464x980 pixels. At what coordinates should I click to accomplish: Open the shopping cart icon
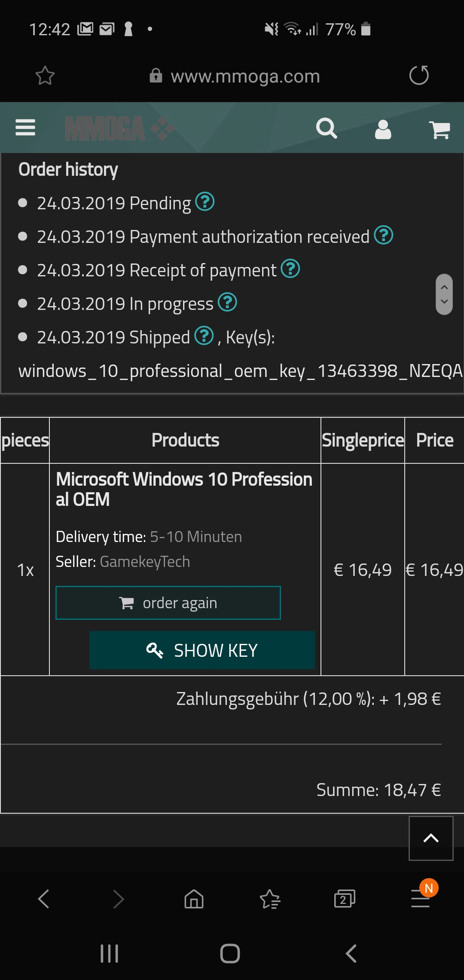coord(439,129)
